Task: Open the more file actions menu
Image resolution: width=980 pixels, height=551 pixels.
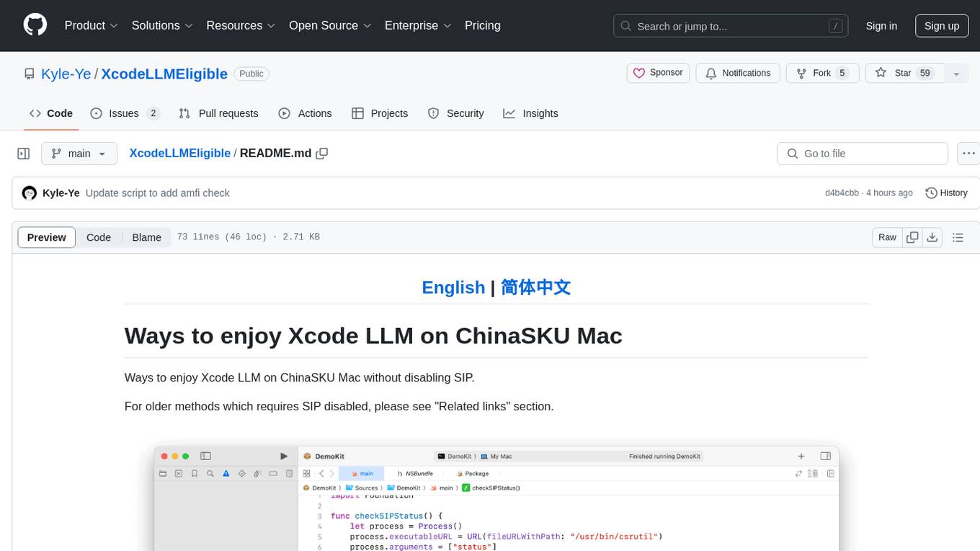Action: pos(968,154)
